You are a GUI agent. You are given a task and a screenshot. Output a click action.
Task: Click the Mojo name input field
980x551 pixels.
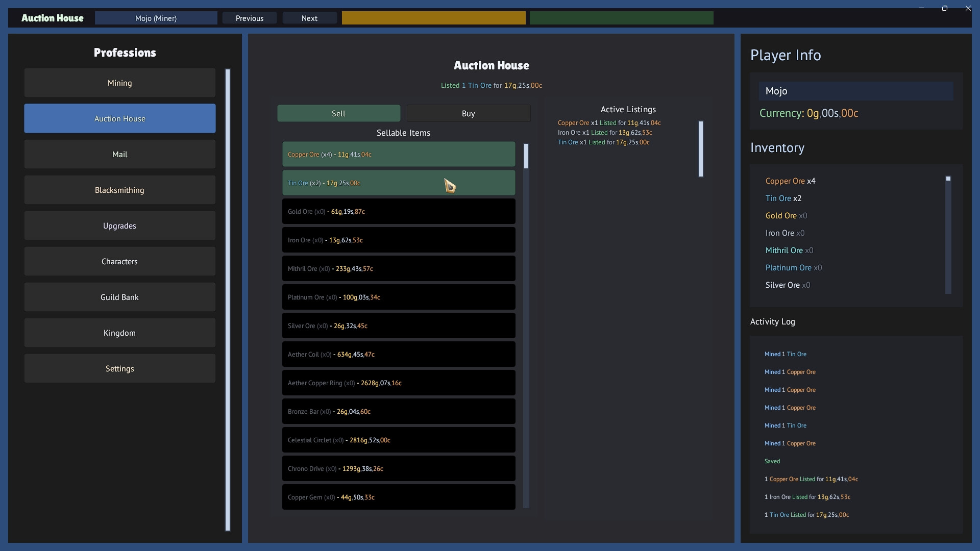[855, 91]
